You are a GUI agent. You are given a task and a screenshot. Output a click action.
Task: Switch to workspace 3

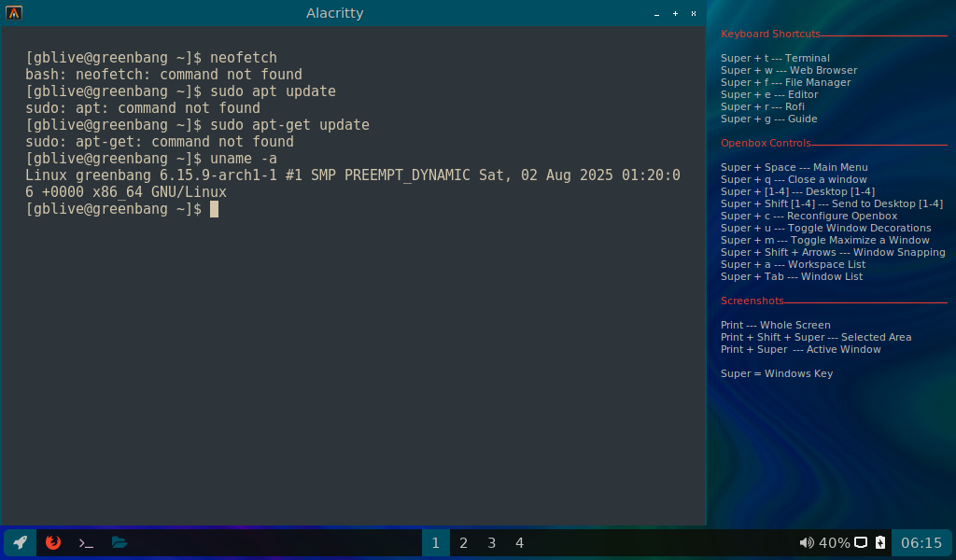[491, 543]
